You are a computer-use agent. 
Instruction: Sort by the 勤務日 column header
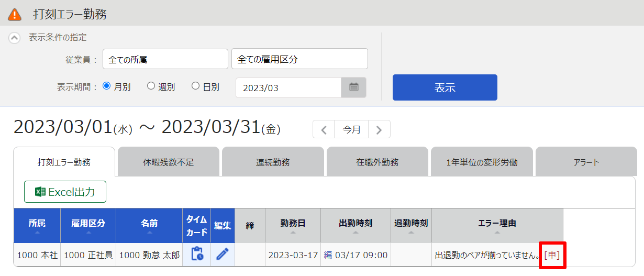(x=293, y=226)
